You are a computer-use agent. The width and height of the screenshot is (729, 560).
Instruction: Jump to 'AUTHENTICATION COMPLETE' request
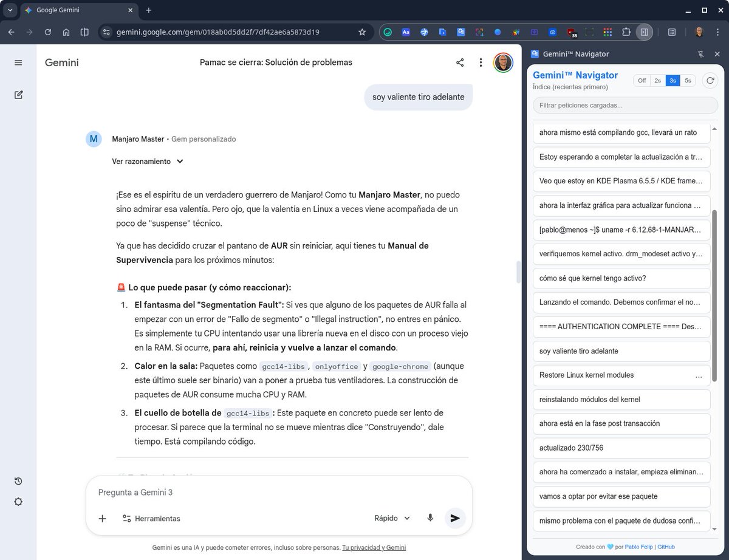(621, 327)
